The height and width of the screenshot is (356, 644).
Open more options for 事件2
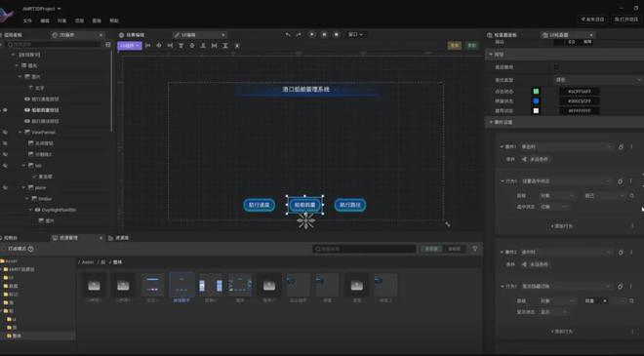[x=631, y=252]
